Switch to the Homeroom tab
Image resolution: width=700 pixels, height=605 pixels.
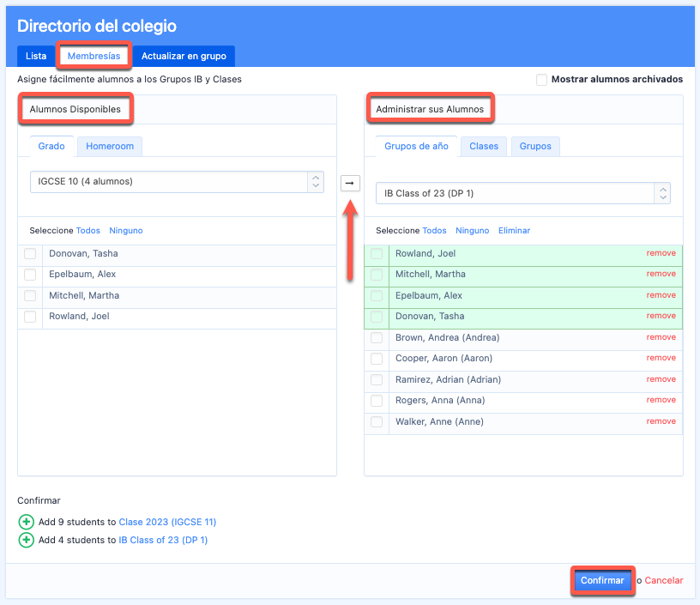coord(110,147)
